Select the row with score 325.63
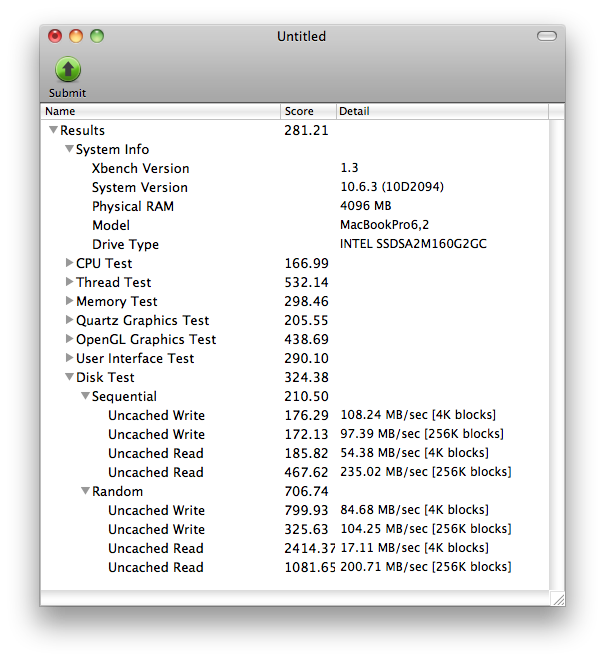 295,529
